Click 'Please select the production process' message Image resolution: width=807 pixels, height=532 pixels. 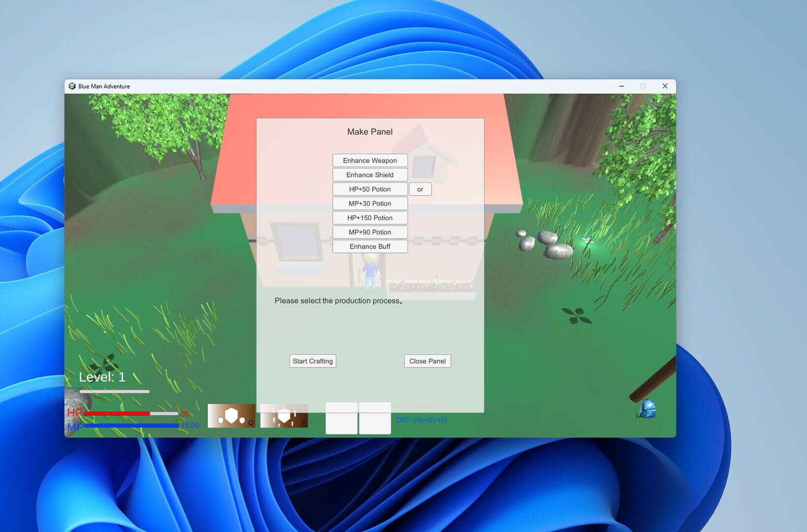tap(338, 300)
